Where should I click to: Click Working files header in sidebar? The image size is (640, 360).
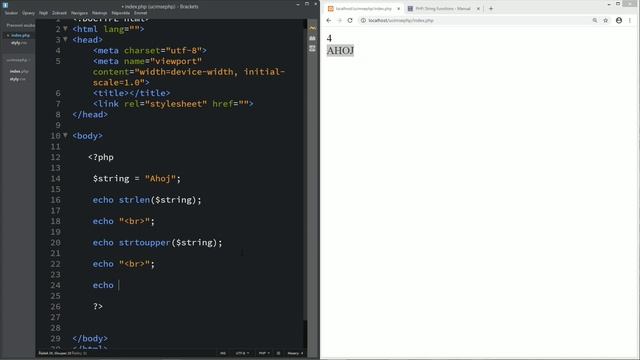20,25
